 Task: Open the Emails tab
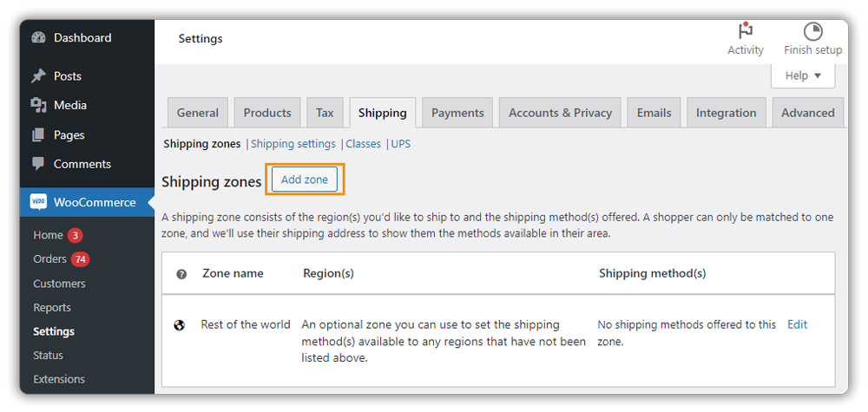point(654,113)
